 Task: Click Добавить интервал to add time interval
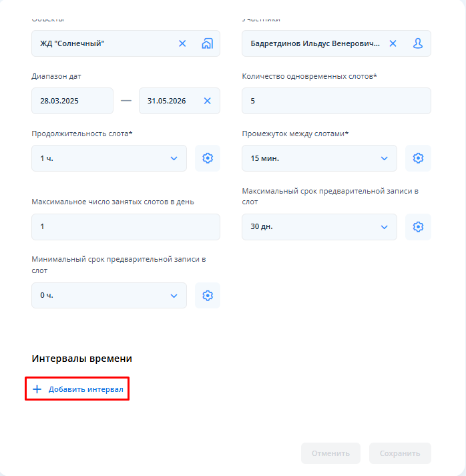pyautogui.click(x=77, y=389)
